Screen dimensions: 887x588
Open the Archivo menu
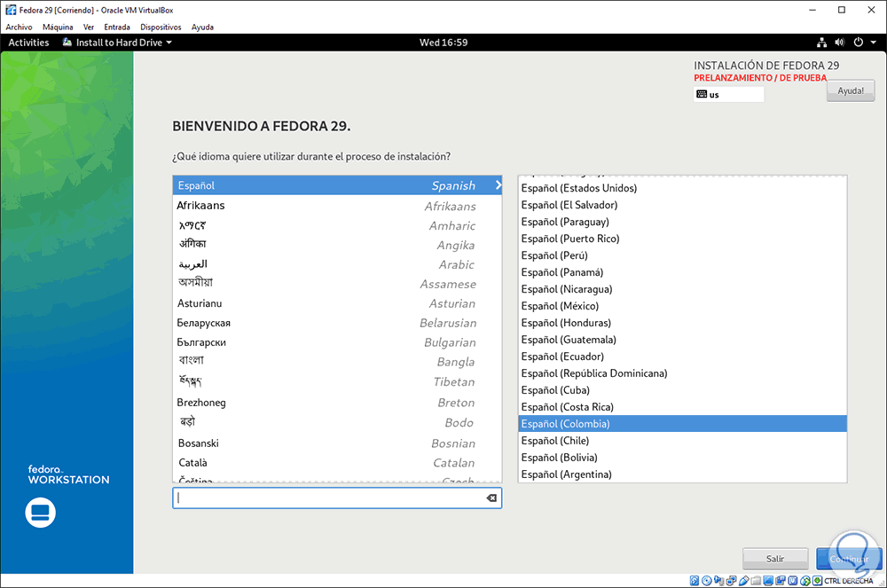pyautogui.click(x=19, y=27)
